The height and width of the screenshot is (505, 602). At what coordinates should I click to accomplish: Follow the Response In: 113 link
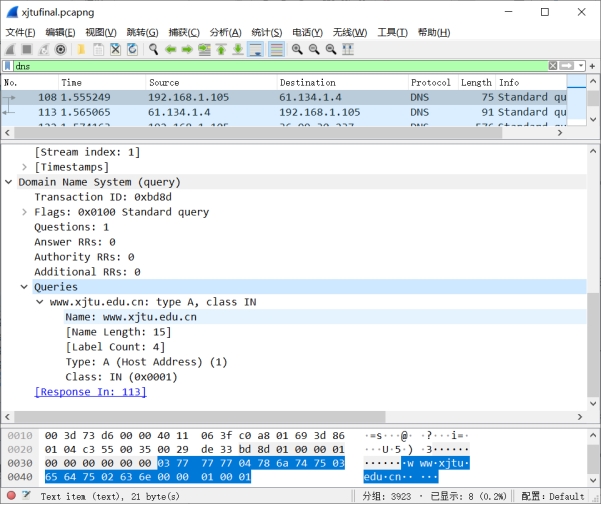click(x=90, y=392)
